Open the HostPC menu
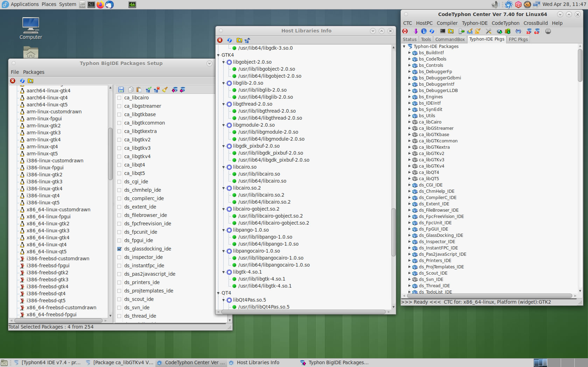 (x=424, y=23)
